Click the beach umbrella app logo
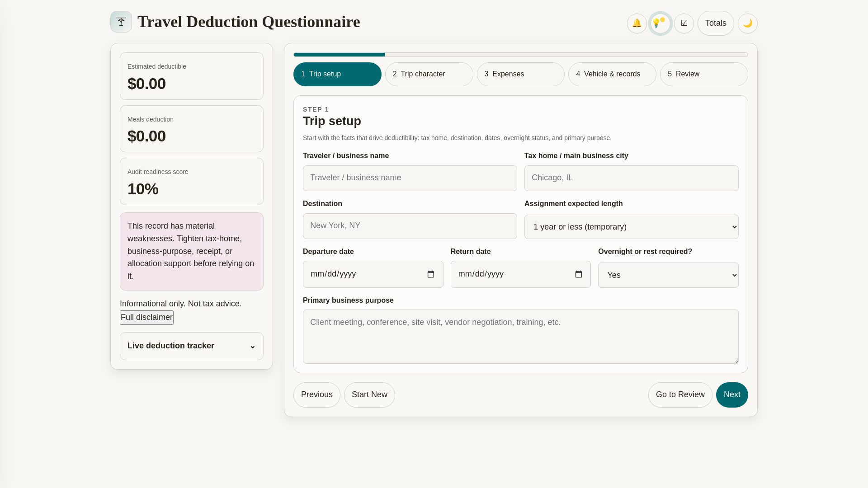 point(121,22)
